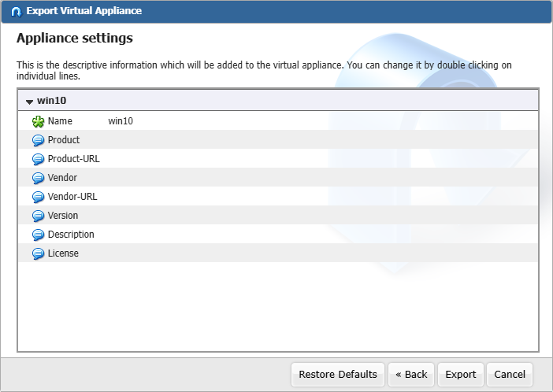Select the Version label
553x392 pixels.
[63, 216]
